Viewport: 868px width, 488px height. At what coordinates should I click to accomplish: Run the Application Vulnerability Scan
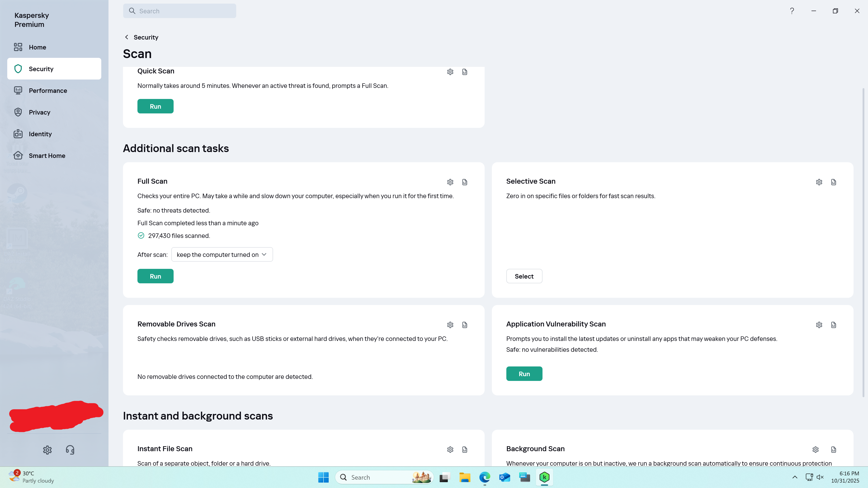524,374
